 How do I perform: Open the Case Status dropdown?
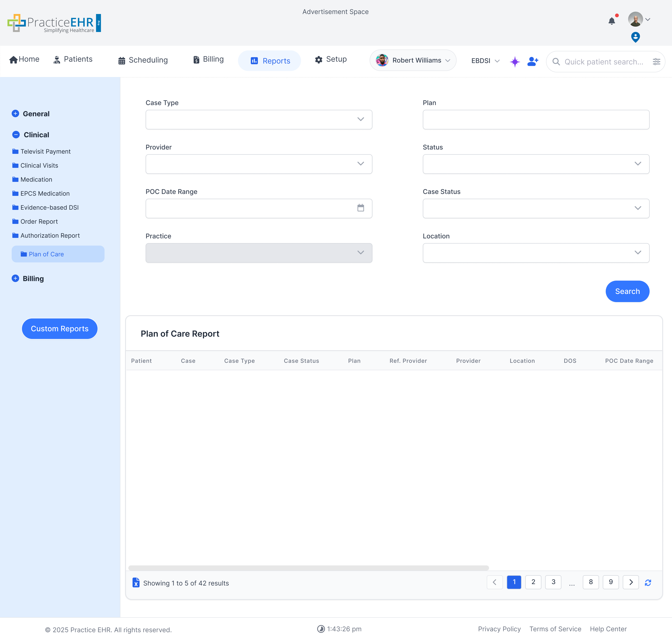click(535, 208)
